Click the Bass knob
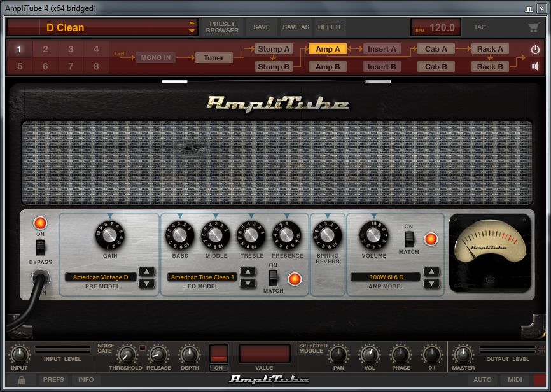The image size is (551, 392). coord(179,235)
